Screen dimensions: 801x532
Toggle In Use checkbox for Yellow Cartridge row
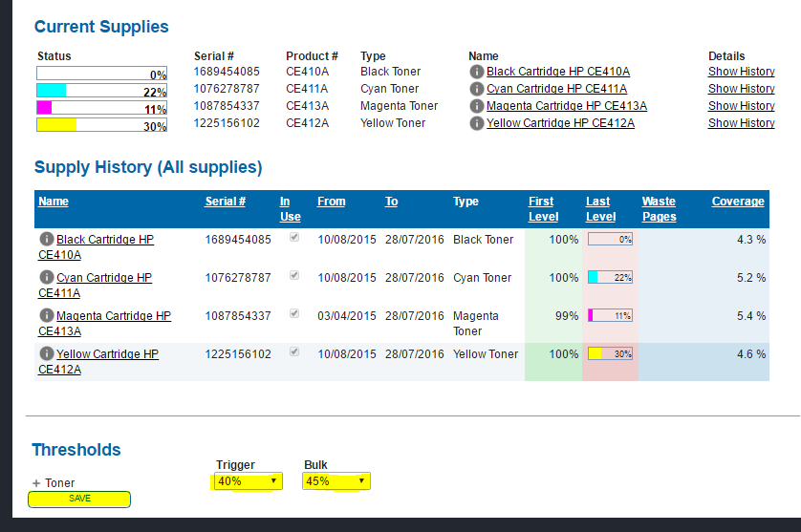coord(294,352)
